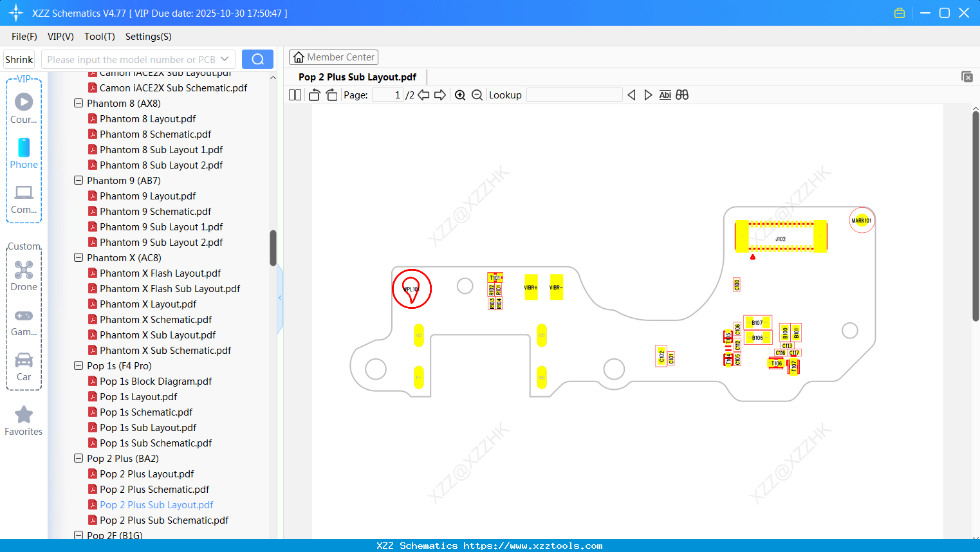Zoom in on the PDF layout
Screen dimensions: 980x552
click(x=460, y=95)
